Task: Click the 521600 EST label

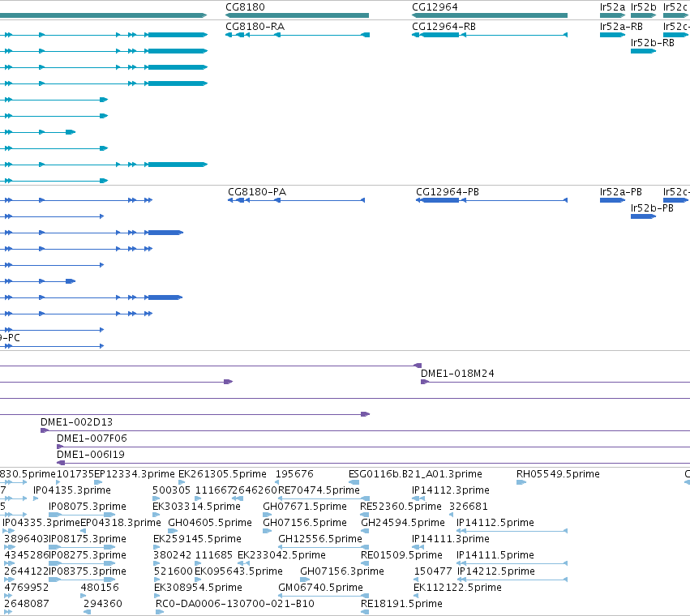Action: [173, 571]
